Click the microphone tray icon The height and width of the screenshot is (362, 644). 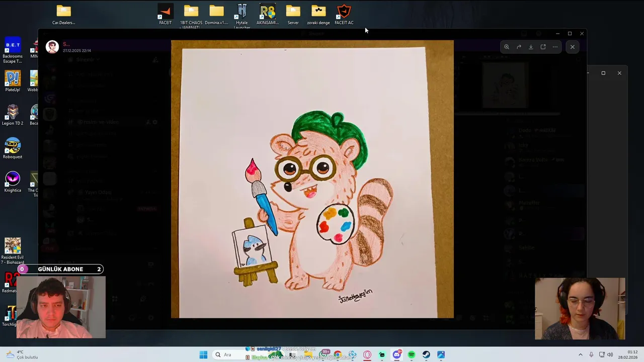[591, 355]
